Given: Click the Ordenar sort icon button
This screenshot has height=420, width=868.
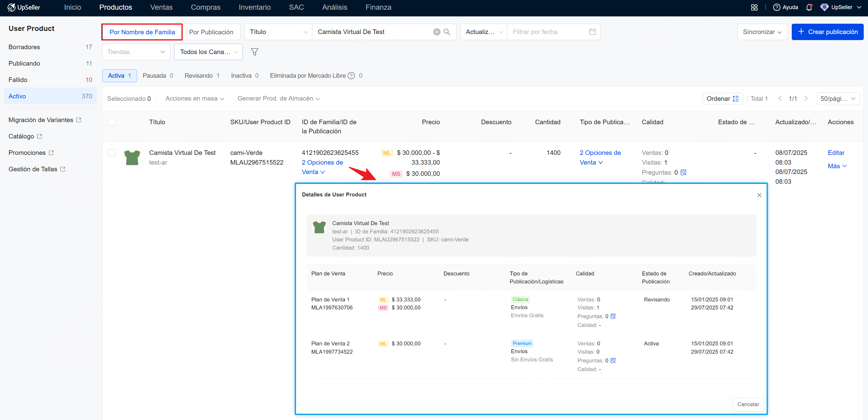Looking at the screenshot, I should pos(722,99).
